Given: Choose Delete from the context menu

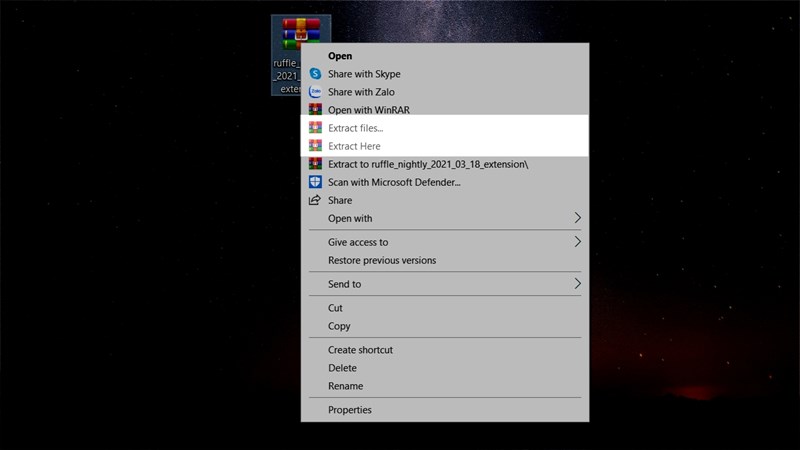Looking at the screenshot, I should click(x=445, y=368).
